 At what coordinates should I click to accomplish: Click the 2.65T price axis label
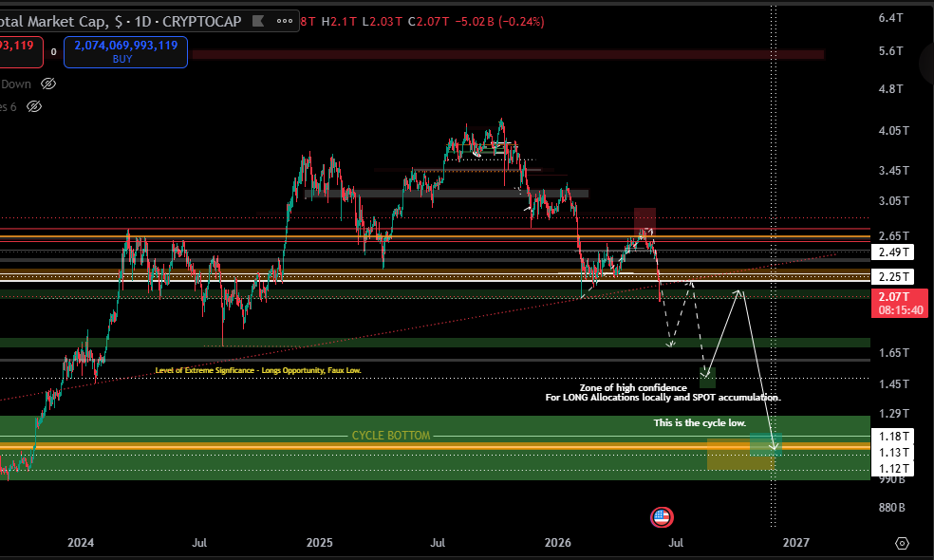(893, 236)
